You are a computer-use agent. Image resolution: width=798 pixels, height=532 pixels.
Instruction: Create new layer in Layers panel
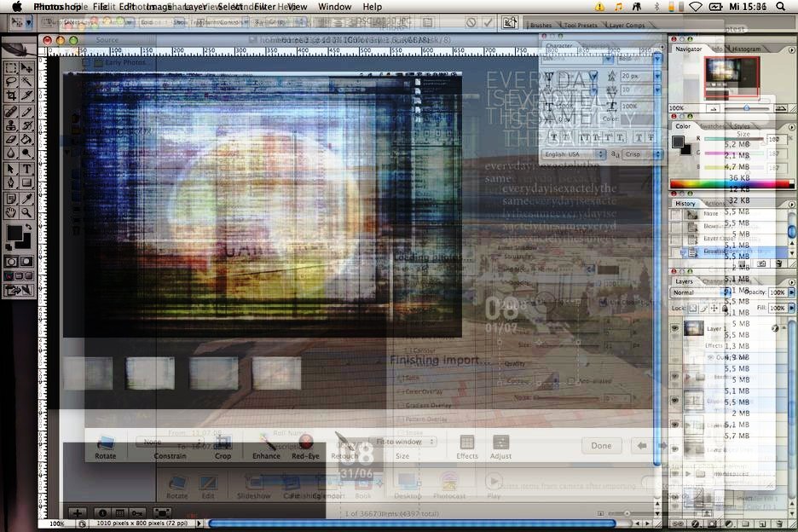(x=762, y=523)
